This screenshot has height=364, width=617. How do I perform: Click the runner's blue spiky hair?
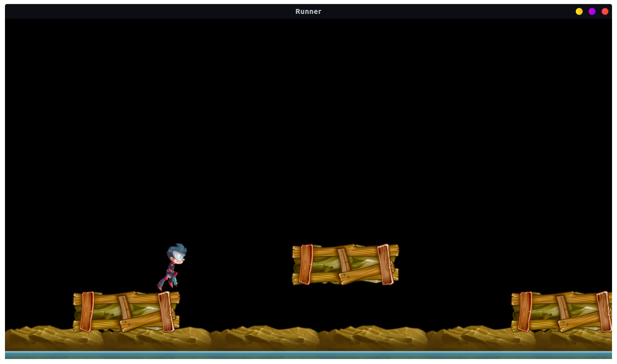[x=177, y=249]
